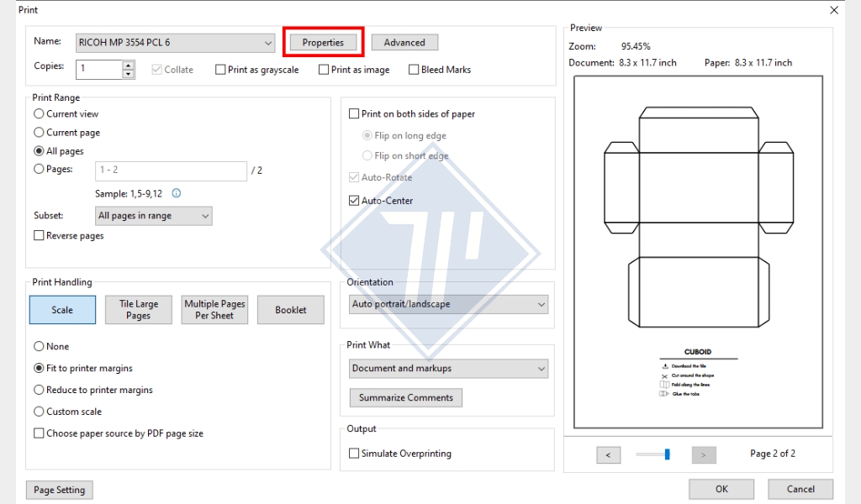This screenshot has width=861, height=504.
Task: Click the Pages range input field
Action: click(x=171, y=171)
